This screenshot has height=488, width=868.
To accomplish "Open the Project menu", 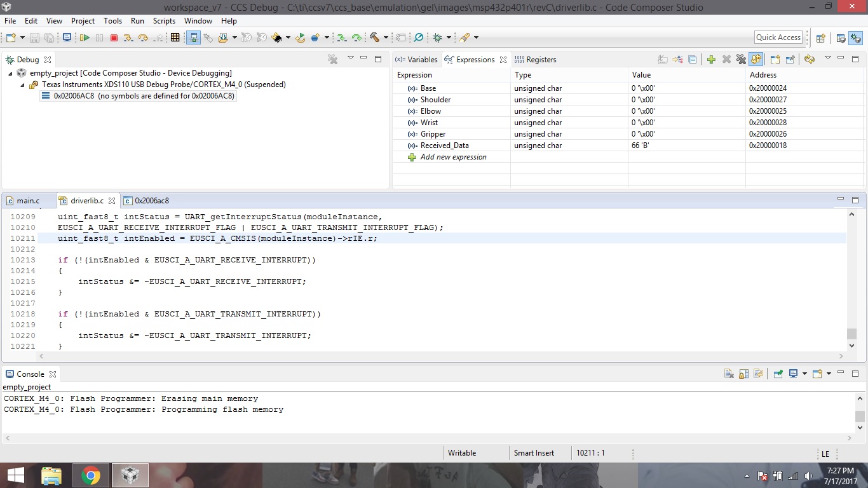I will point(83,21).
